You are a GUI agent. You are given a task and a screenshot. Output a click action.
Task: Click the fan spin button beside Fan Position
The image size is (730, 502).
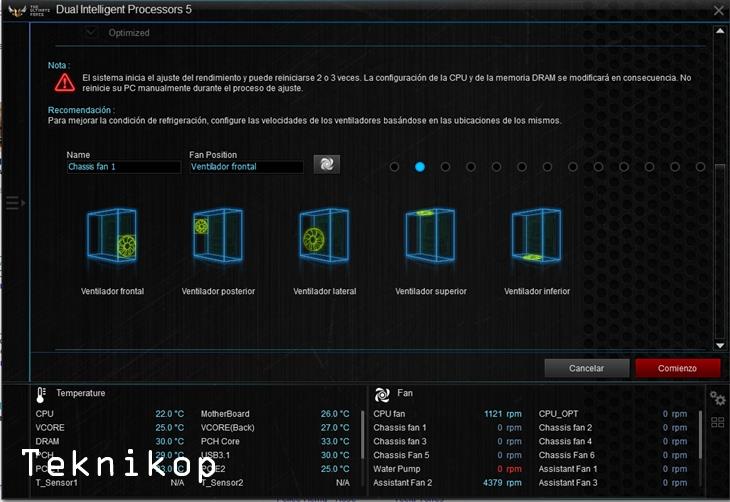coord(327,165)
